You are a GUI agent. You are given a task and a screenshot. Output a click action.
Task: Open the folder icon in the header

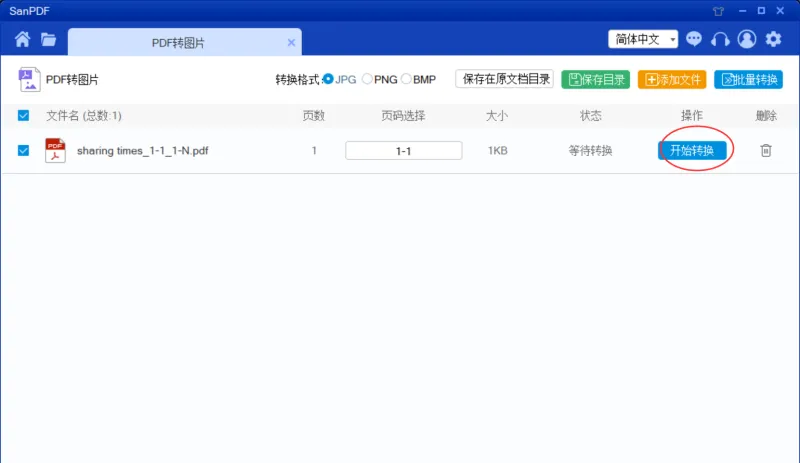point(48,39)
